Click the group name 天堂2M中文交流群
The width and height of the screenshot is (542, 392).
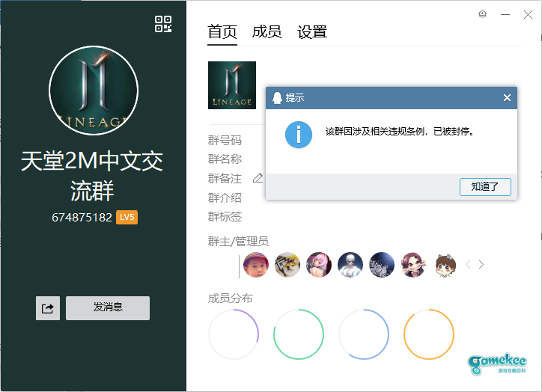(92, 176)
